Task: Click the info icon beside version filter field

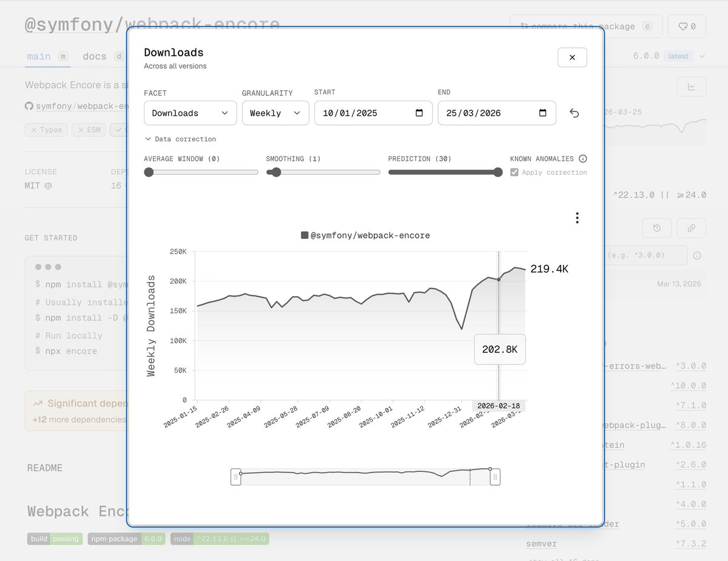Action: pyautogui.click(x=697, y=255)
